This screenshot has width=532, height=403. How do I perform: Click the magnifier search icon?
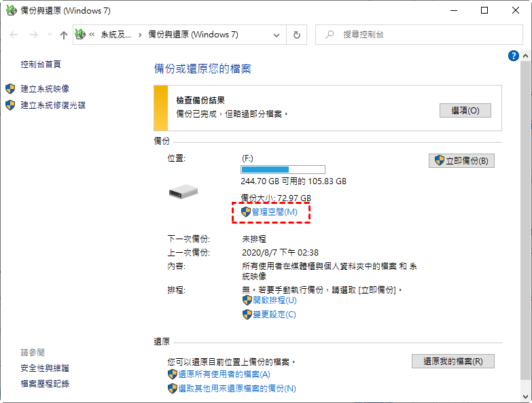click(330, 34)
